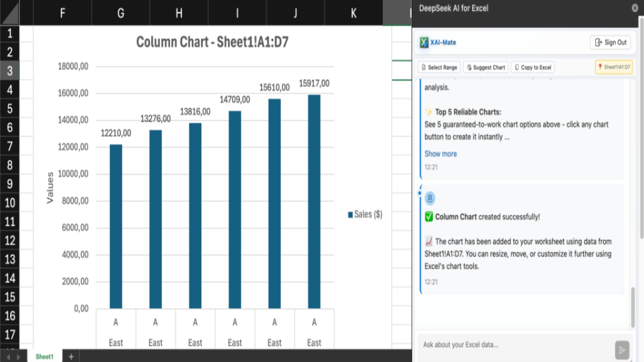Click the chat panel vertical scrollbar thumb
This screenshot has width=644, height=362.
[x=633, y=308]
